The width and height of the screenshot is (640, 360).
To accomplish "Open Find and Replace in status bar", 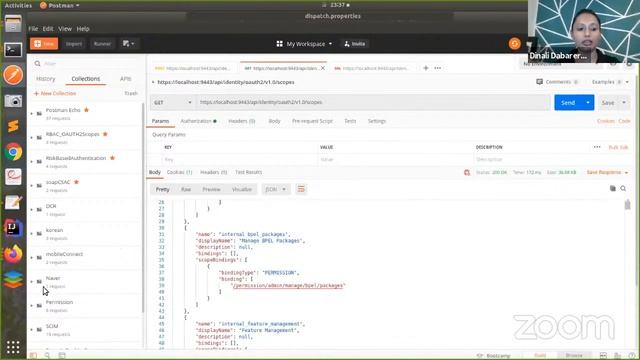I will pos(47,356).
